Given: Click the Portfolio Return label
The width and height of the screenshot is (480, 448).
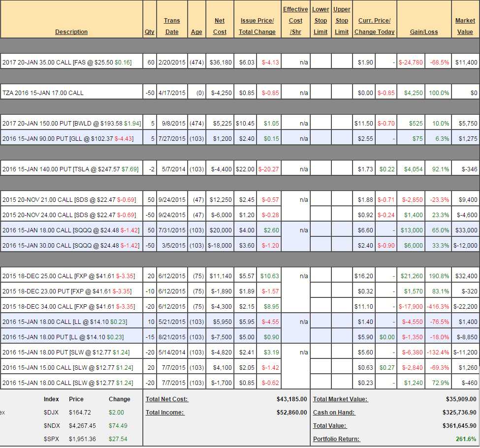Looking at the screenshot, I should coord(336,439).
